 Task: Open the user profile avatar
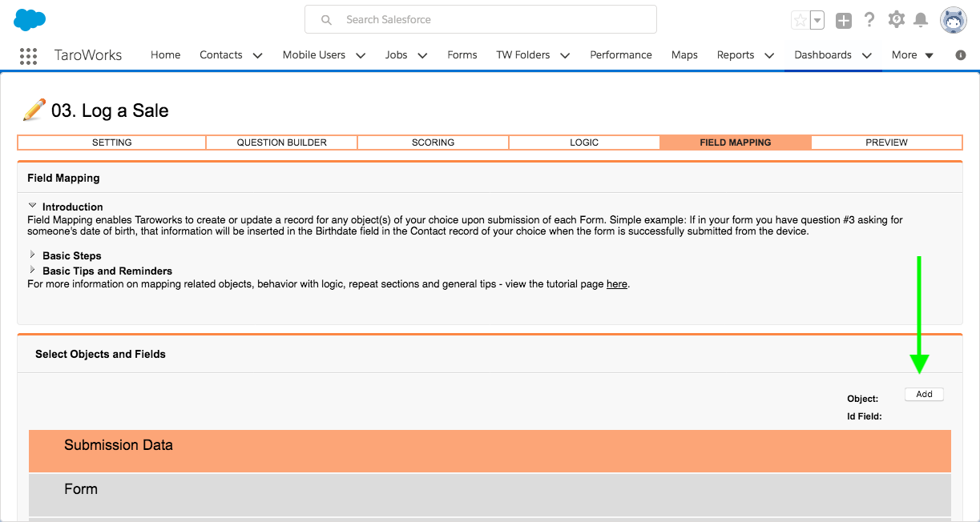[953, 20]
